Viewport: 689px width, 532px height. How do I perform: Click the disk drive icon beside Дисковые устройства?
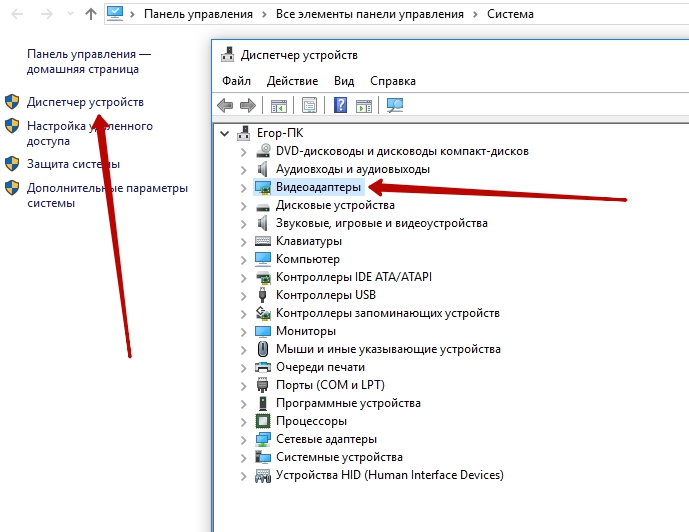click(263, 206)
